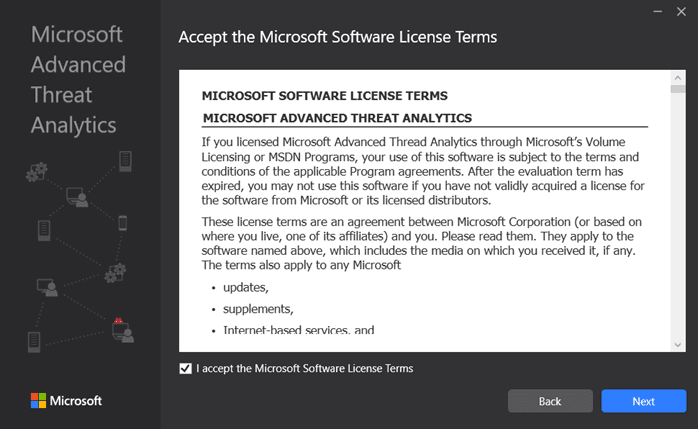Click the license text scrollbar thumb
Screen dimensions: 698x429
pos(678,89)
